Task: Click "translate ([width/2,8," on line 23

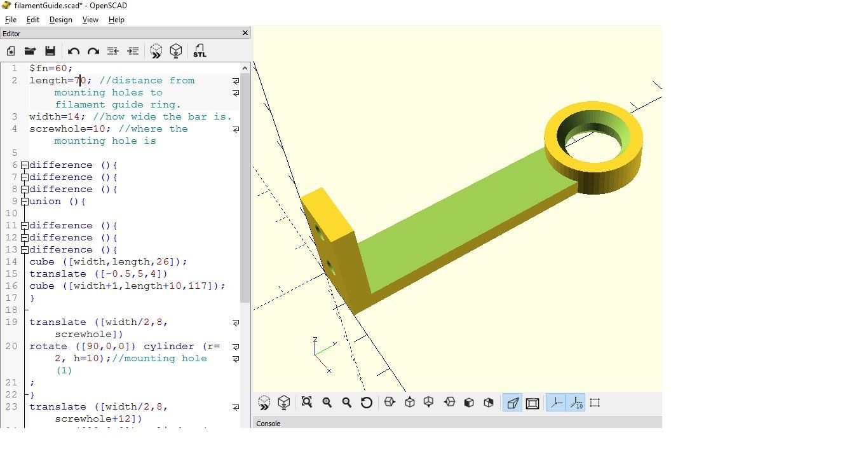Action: (x=99, y=407)
